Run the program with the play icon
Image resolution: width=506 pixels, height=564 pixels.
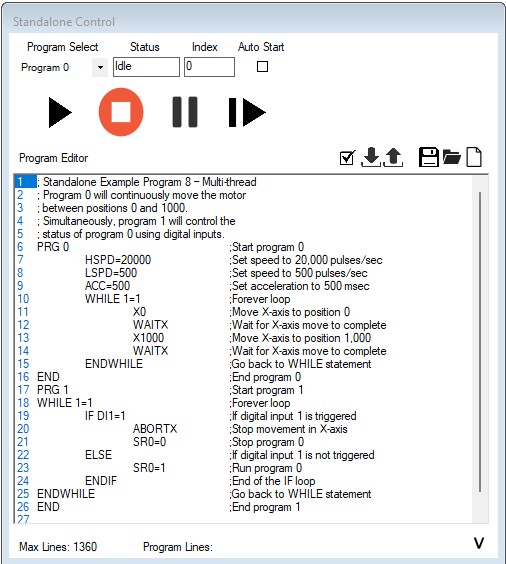[60, 112]
